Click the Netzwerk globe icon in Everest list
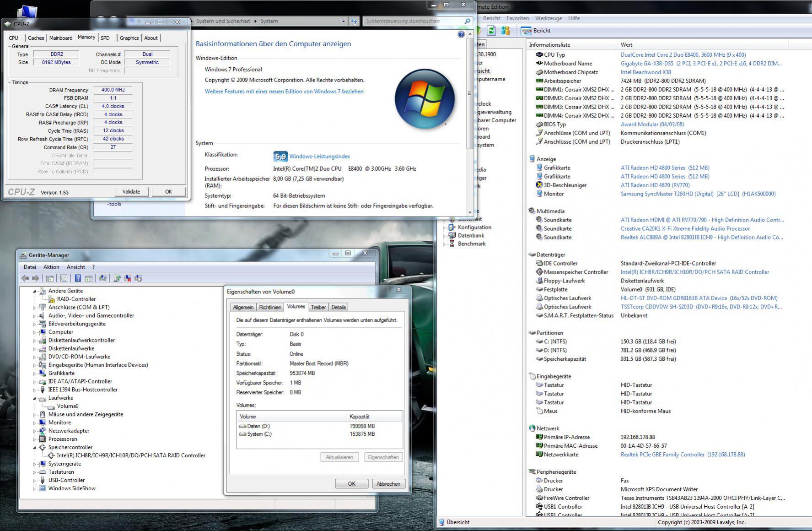Viewport: 812px width, 531px height. click(532, 428)
